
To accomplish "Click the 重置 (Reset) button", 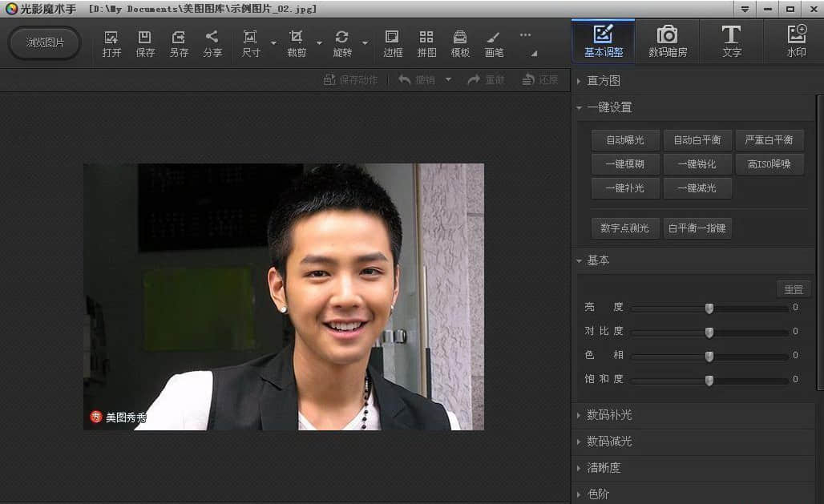I will click(793, 289).
